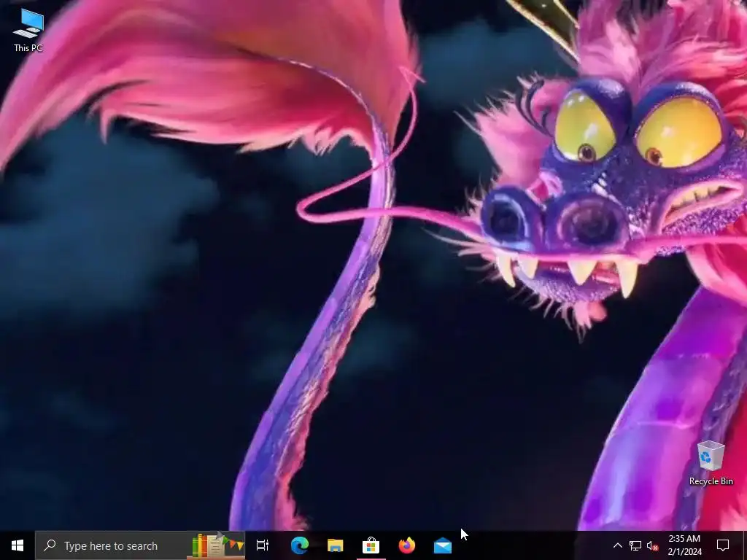Open the Windows Start menu
Screen dimensions: 747x560
click(x=18, y=545)
